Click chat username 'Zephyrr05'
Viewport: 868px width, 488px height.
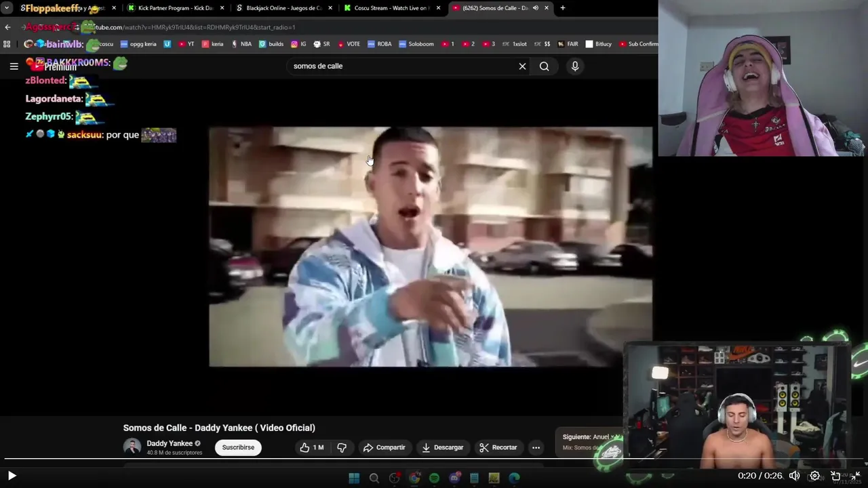coord(48,117)
